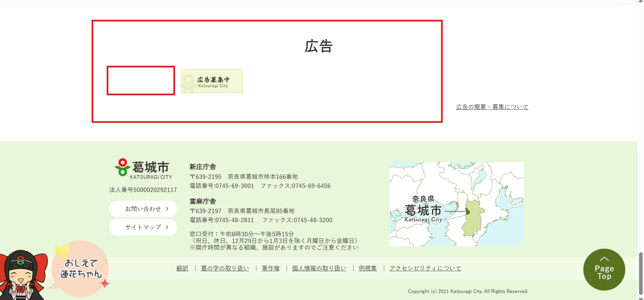Image resolution: width=644 pixels, height=300 pixels.
Task: Click the empty ad slot beside the 広告募集中 banner
Action: point(141,81)
